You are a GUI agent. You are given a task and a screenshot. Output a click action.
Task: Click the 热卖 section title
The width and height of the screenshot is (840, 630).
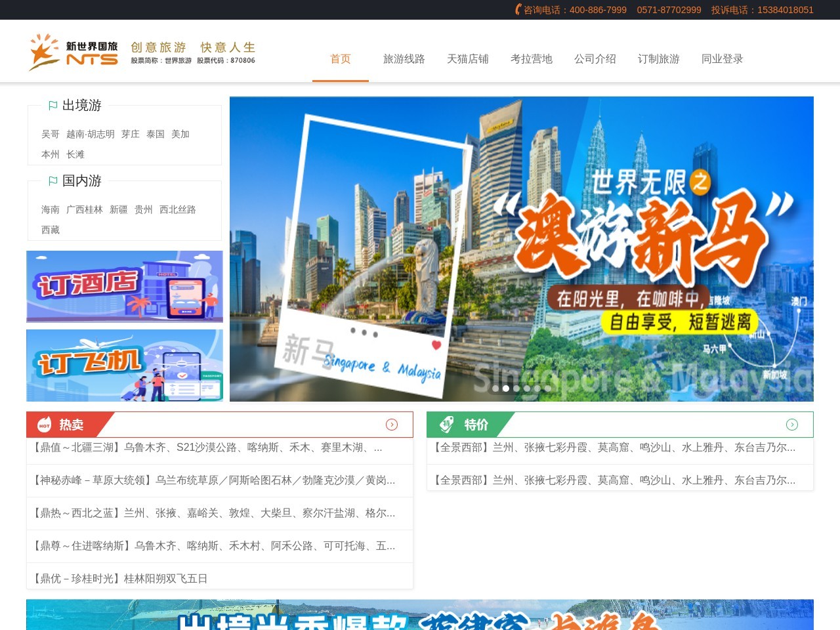click(x=72, y=425)
